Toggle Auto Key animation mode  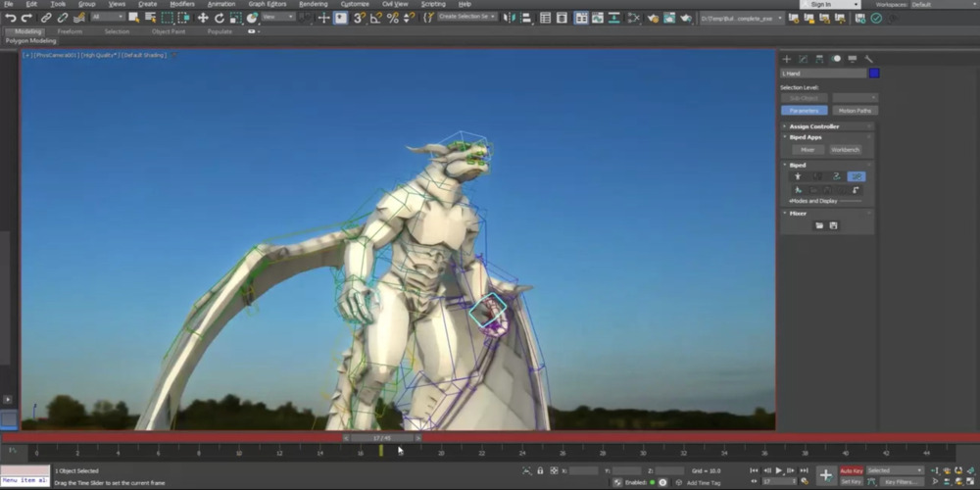click(x=852, y=470)
